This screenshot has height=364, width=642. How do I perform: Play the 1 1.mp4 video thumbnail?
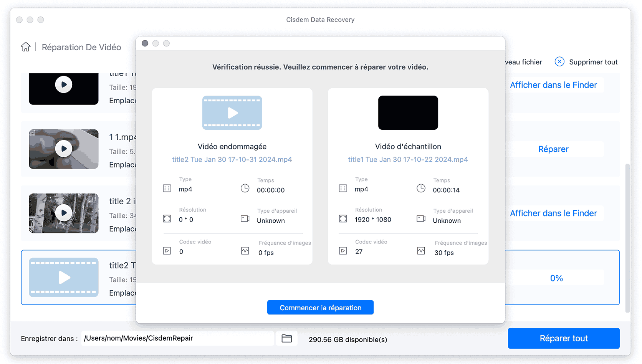[x=64, y=149]
